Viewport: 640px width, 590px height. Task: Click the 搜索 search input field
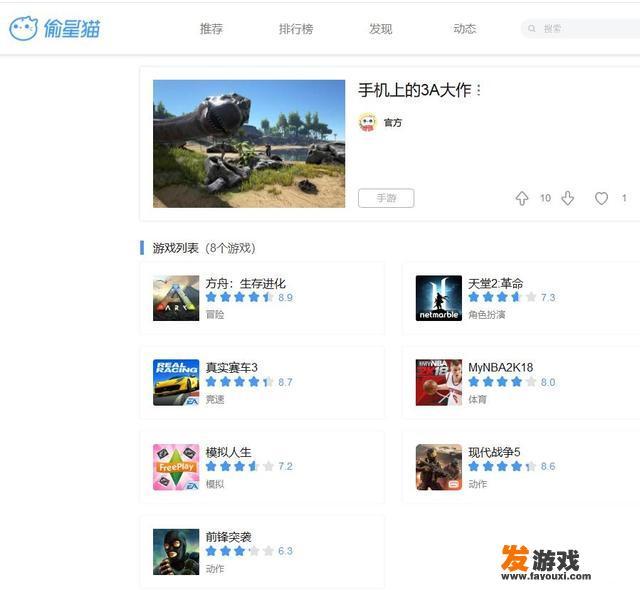(x=581, y=29)
